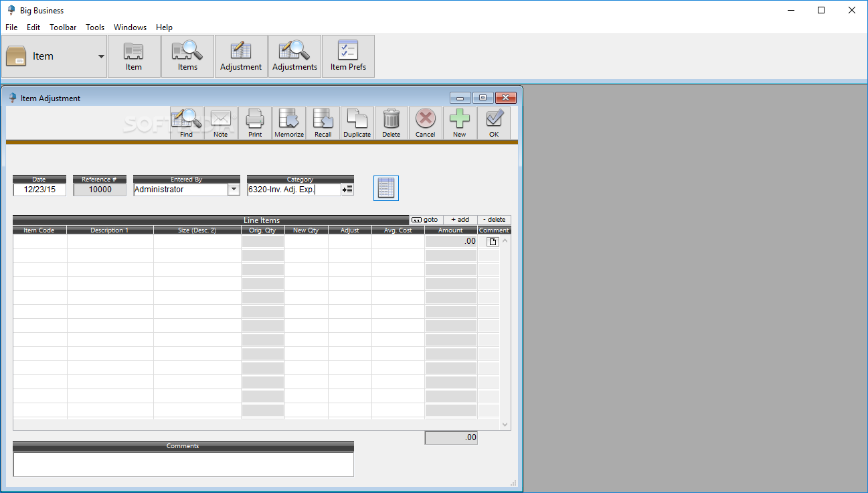The width and height of the screenshot is (868, 493).
Task: Open the Adjustments search toolbar button
Action: 294,56
